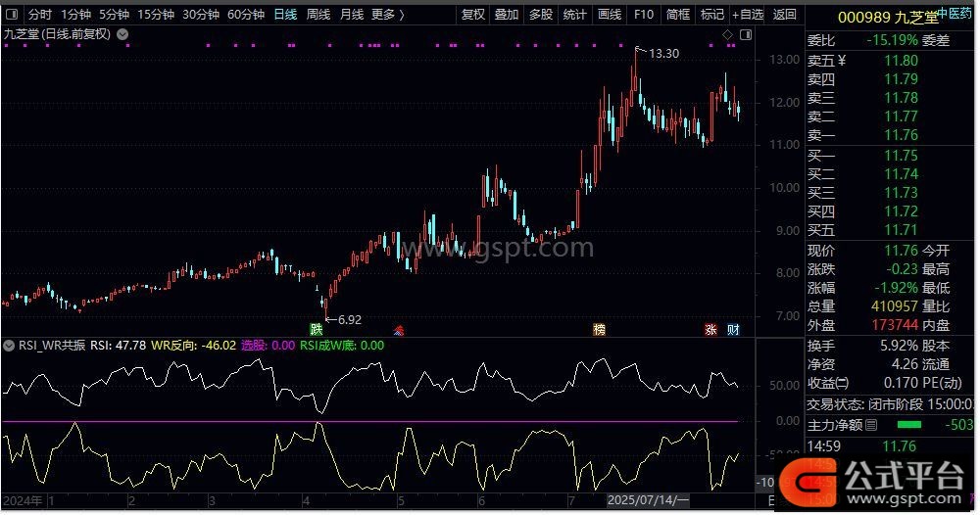Select the 5分钟 period tab
980x515 pixels.
[114, 14]
